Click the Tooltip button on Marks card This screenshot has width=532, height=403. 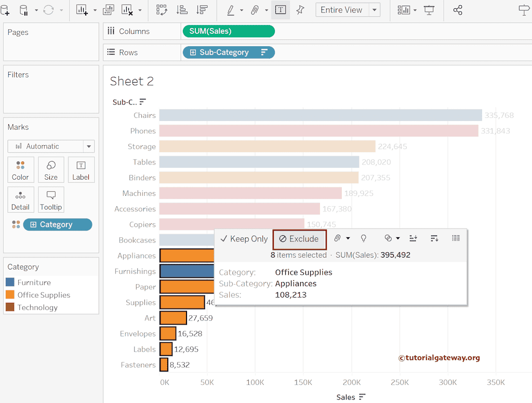point(51,200)
